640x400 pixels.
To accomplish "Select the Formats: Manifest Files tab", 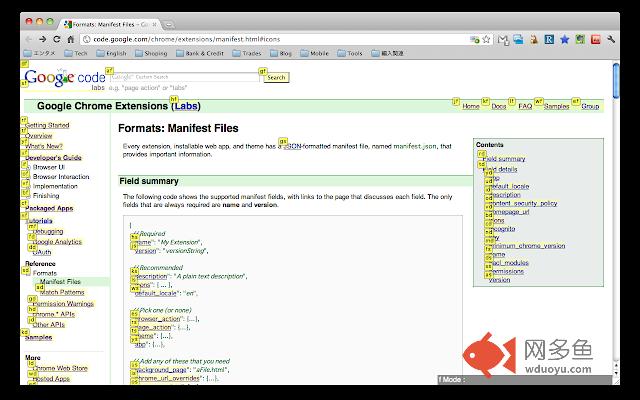I will (x=110, y=24).
